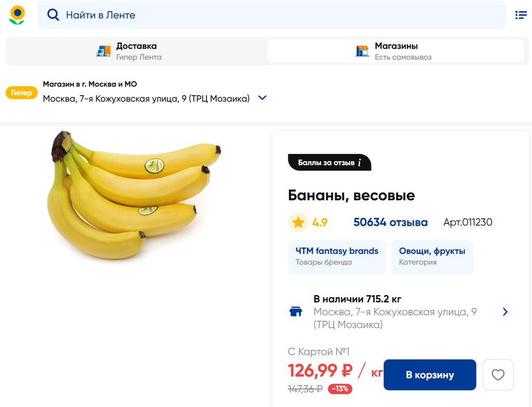Click the Найти в Ленте search field
This screenshot has width=532, height=407.
(x=281, y=15)
